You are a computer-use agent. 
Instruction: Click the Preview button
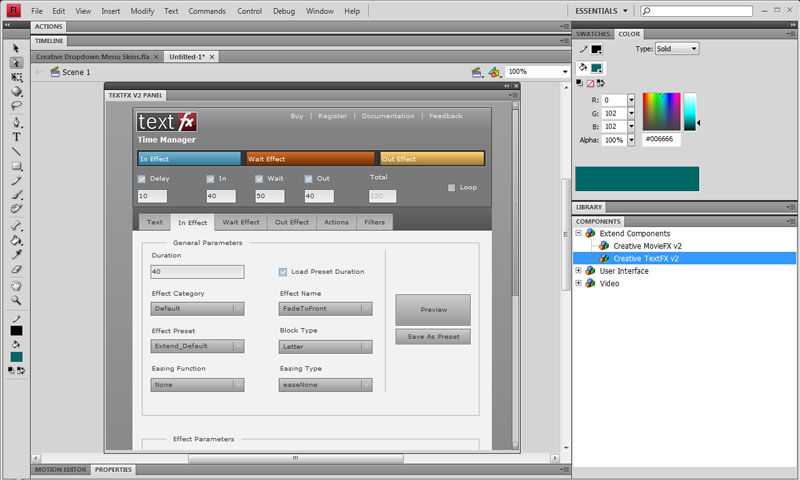(433, 310)
